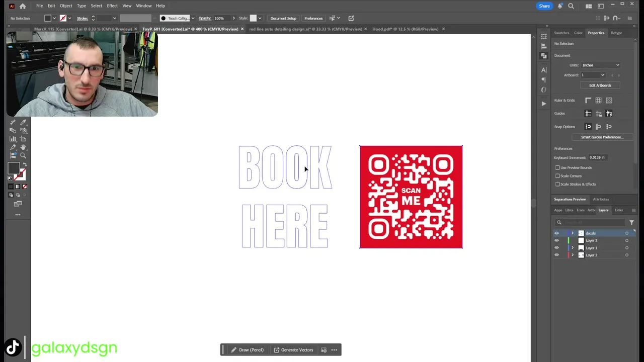Open brush definition Touch Callig dropdown
This screenshot has width=644, height=362.
[x=193, y=18]
